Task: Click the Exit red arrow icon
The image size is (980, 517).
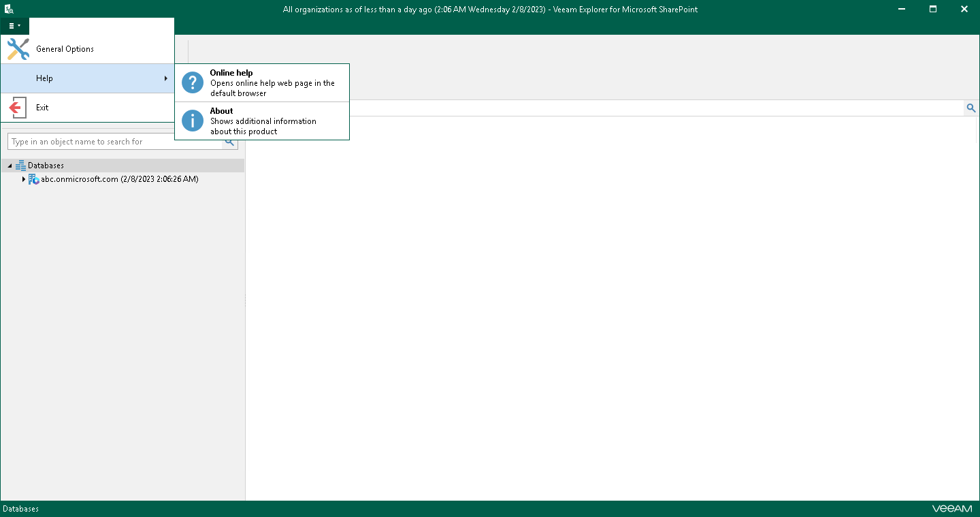Action: [x=18, y=107]
